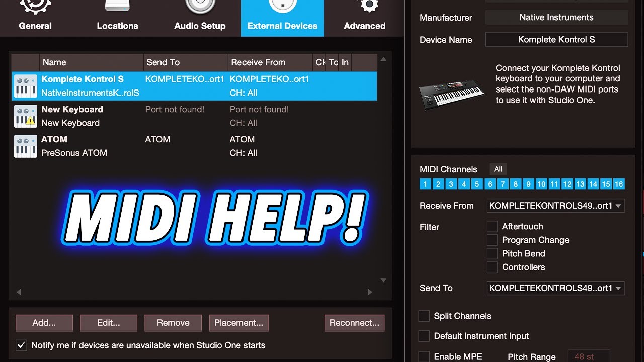Open the Placement... dialog

click(x=238, y=323)
